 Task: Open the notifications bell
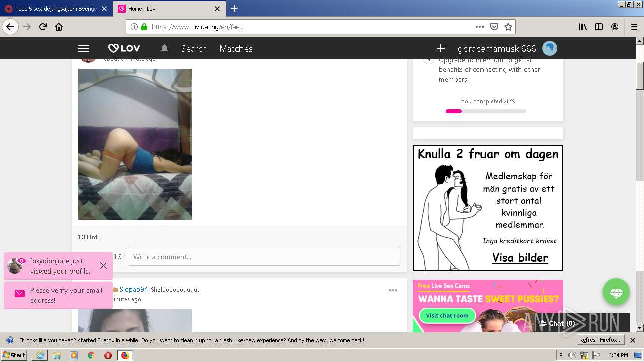click(x=164, y=49)
